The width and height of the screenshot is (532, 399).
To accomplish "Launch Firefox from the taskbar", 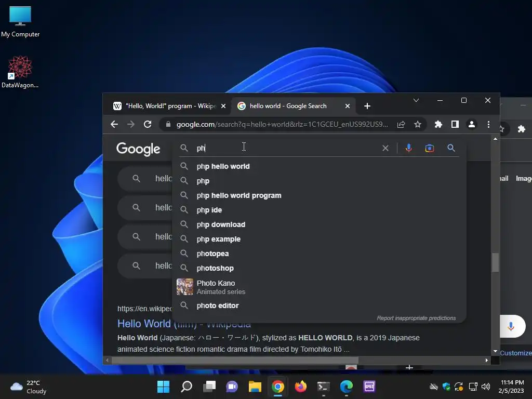I will tap(301, 387).
